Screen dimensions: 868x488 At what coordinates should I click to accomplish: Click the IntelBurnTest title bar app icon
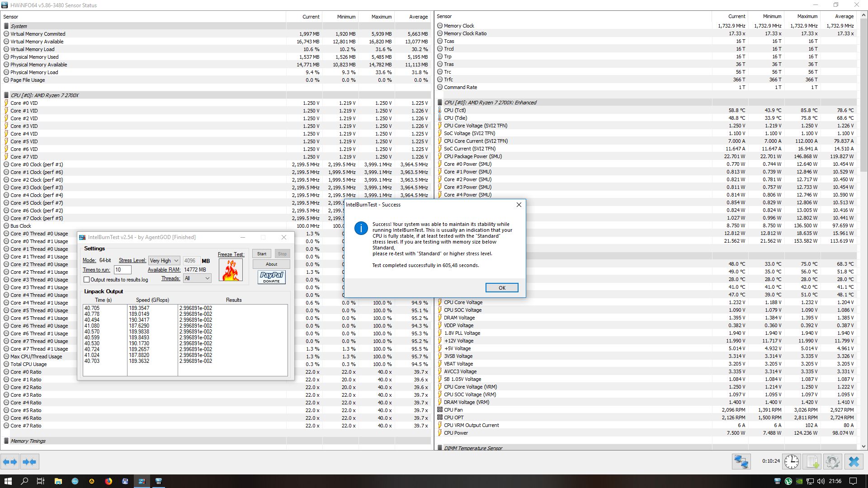tap(82, 237)
